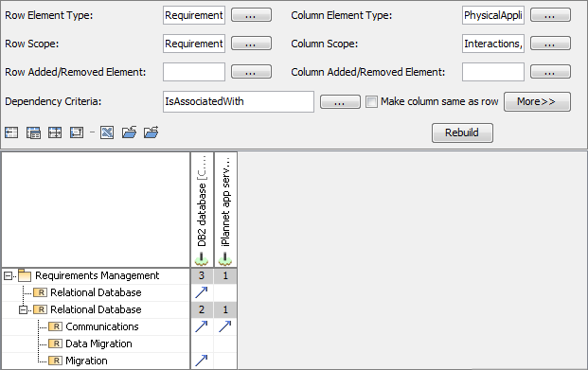Screen dimensions: 588x370
Task: Click the Row Element Type field
Action: 194,15
